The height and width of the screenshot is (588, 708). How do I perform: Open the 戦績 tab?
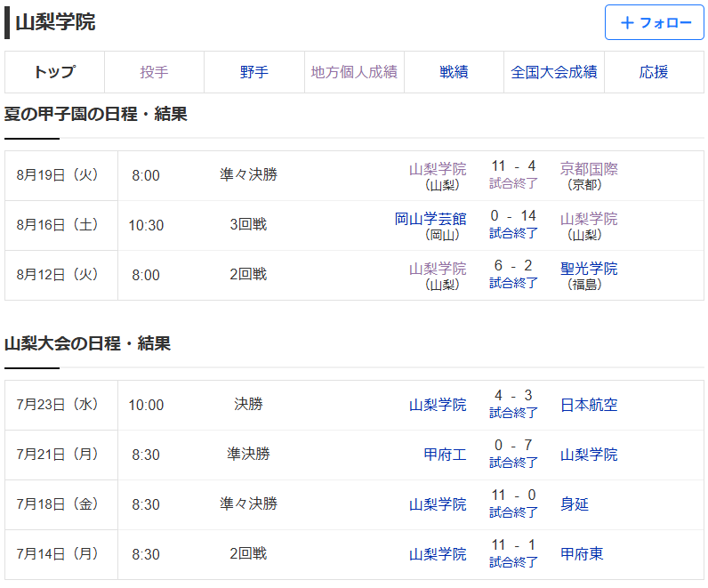pyautogui.click(x=454, y=72)
